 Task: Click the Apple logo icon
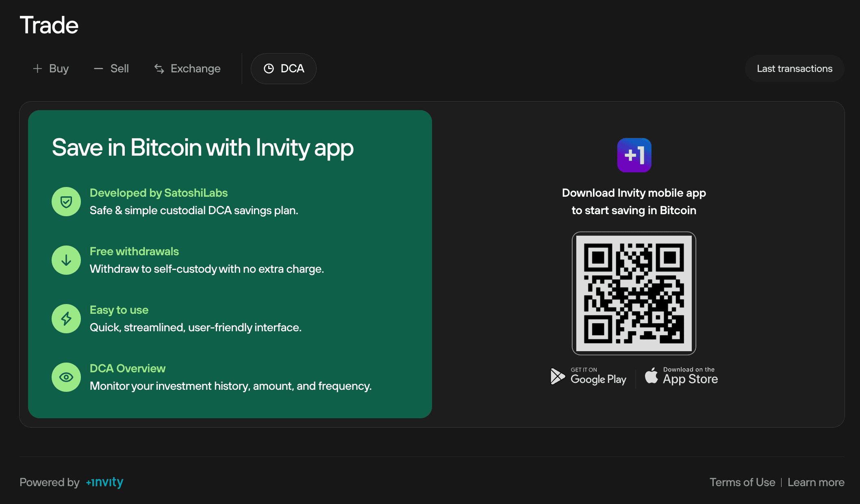[652, 376]
